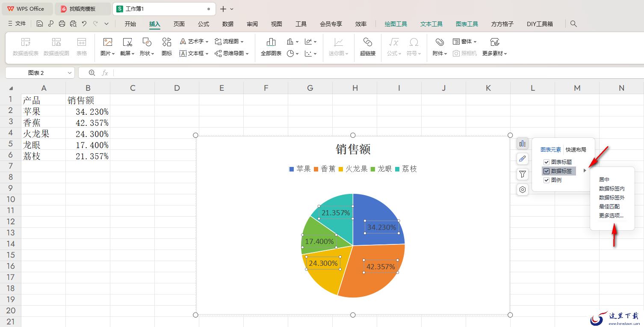644x327 pixels.
Task: Click the search magnifier in ribbon tab bar
Action: pos(574,24)
